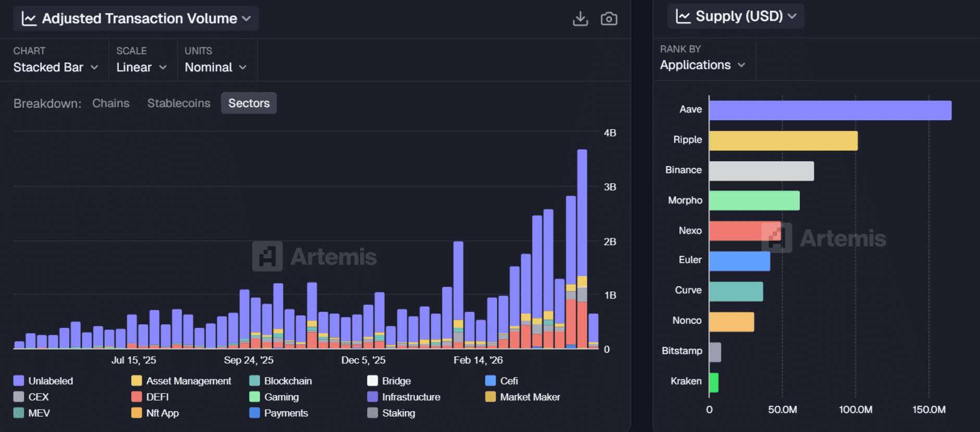
Task: Select the Ripple supply bar
Action: tap(784, 141)
